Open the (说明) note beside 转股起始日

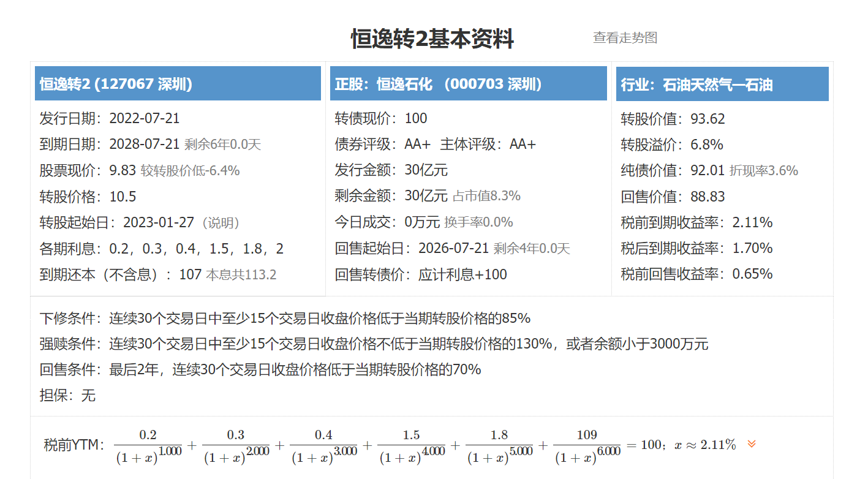221,223
